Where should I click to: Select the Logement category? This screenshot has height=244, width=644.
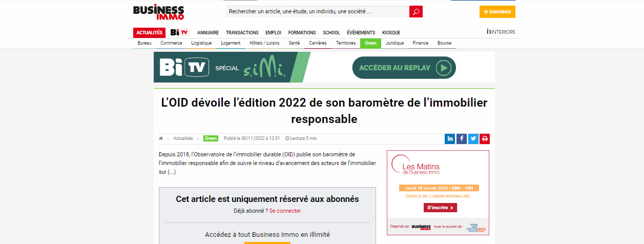231,43
